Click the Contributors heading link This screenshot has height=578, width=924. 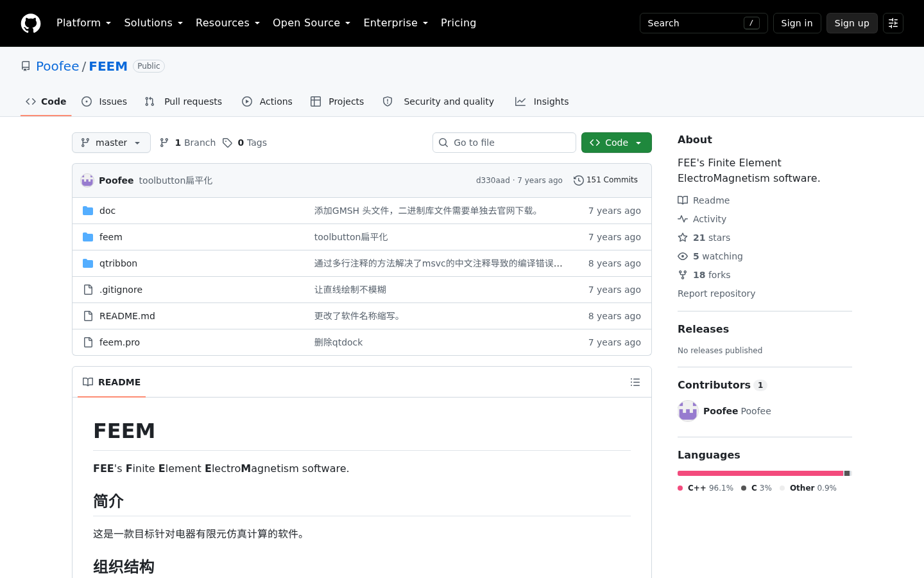click(723, 385)
